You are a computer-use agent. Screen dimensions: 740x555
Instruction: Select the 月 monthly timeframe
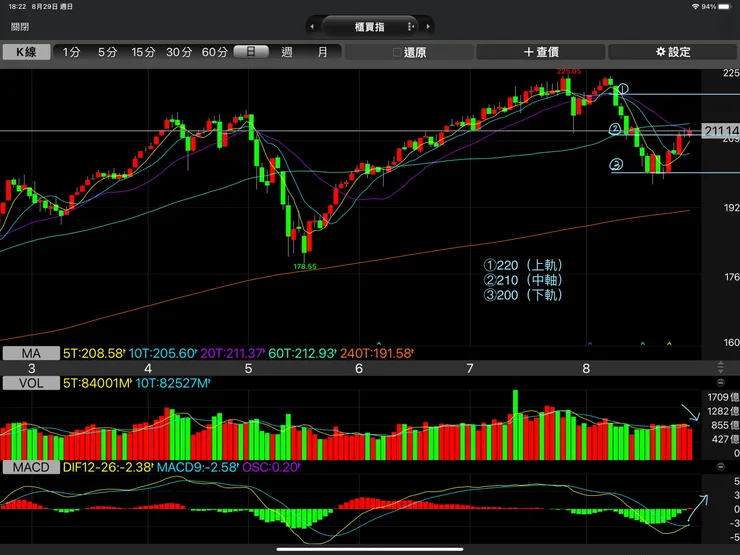[322, 52]
